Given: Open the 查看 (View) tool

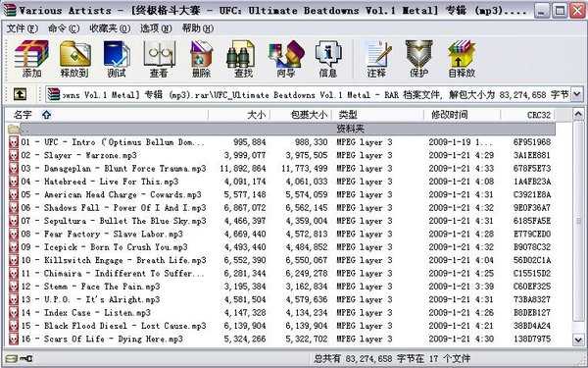Looking at the screenshot, I should click(x=159, y=59).
